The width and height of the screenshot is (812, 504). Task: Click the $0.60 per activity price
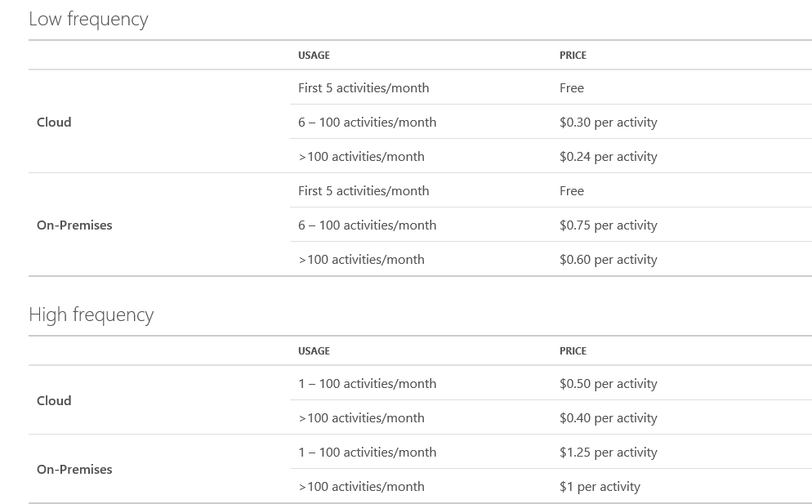(608, 259)
